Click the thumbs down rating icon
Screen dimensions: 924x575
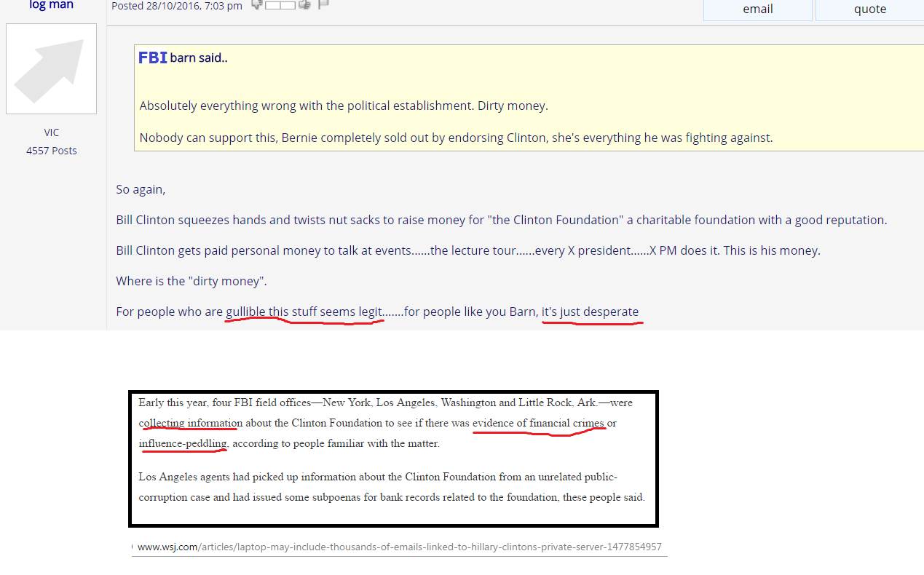(x=256, y=5)
